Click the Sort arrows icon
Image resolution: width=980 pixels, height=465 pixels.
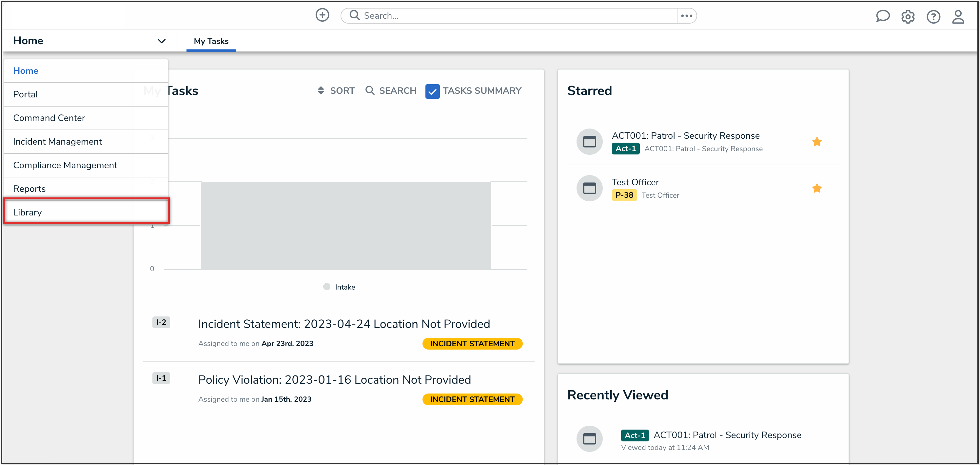click(321, 91)
